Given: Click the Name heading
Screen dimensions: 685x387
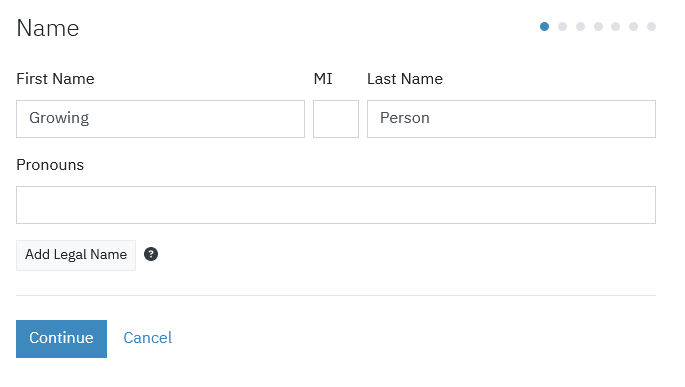Looking at the screenshot, I should pos(48,28).
